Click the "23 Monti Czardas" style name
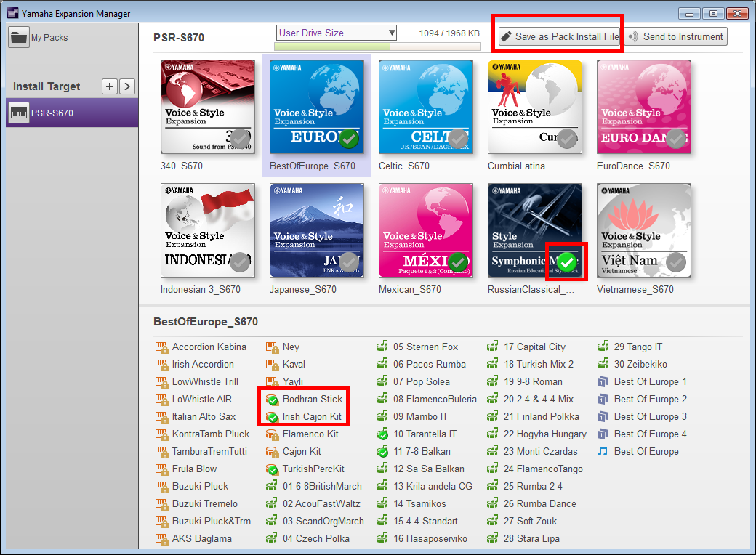 tap(541, 451)
